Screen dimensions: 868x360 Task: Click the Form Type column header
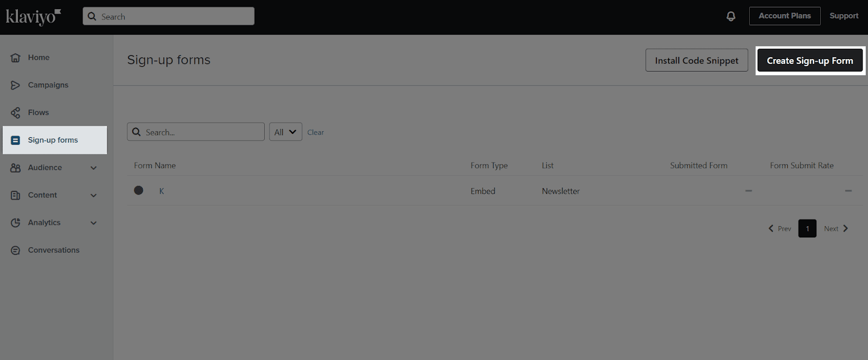(489, 165)
